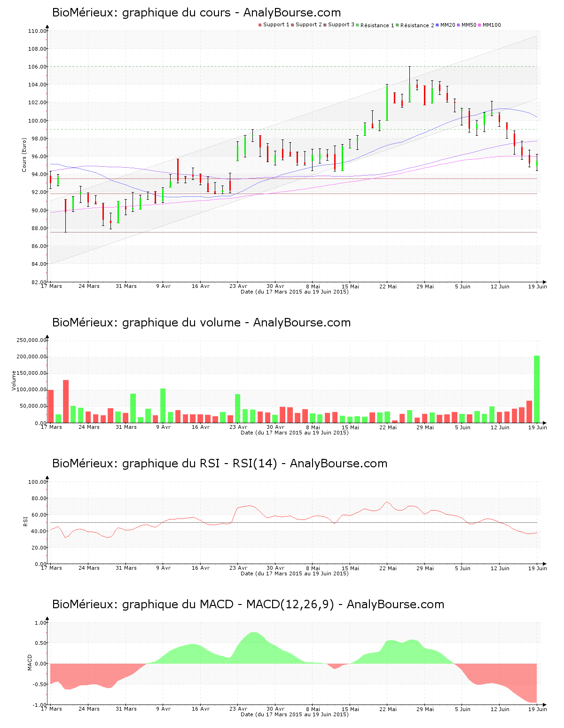Click '19 Juin' date under the volume chart

[x=538, y=427]
